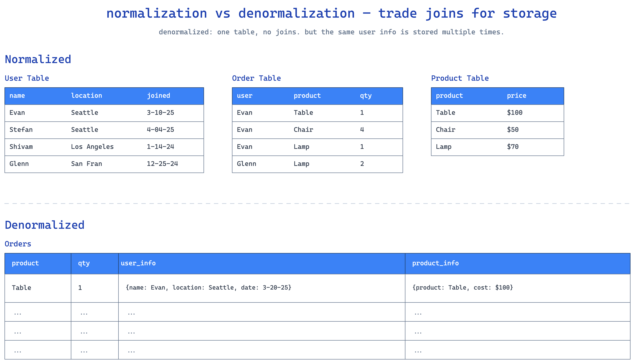This screenshot has height=364, width=635.
Task: Click 'Chair' in the Order Table
Action: coord(303,129)
